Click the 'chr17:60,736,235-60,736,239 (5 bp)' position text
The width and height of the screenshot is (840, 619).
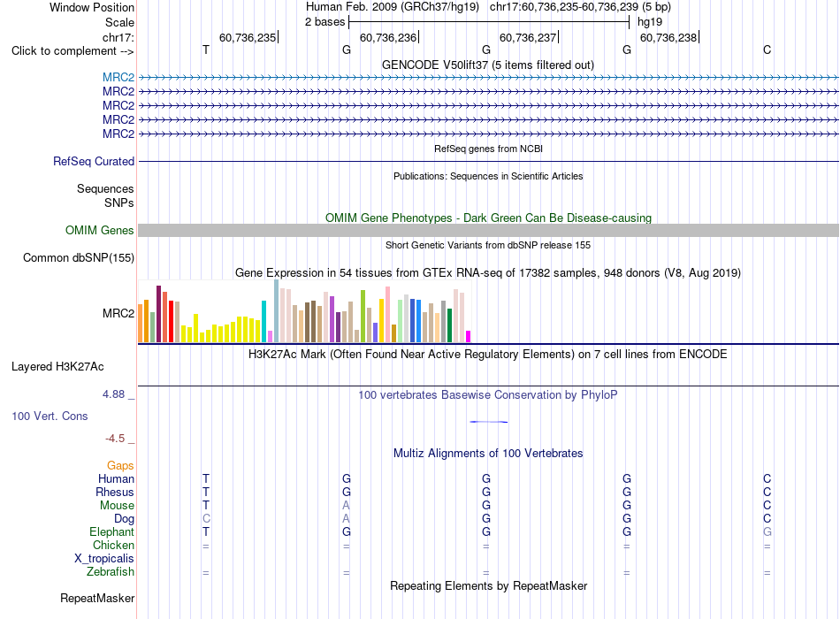580,7
